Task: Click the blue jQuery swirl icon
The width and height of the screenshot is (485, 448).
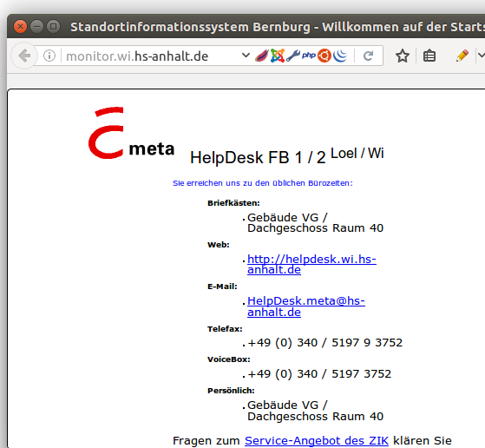Action: pyautogui.click(x=340, y=56)
